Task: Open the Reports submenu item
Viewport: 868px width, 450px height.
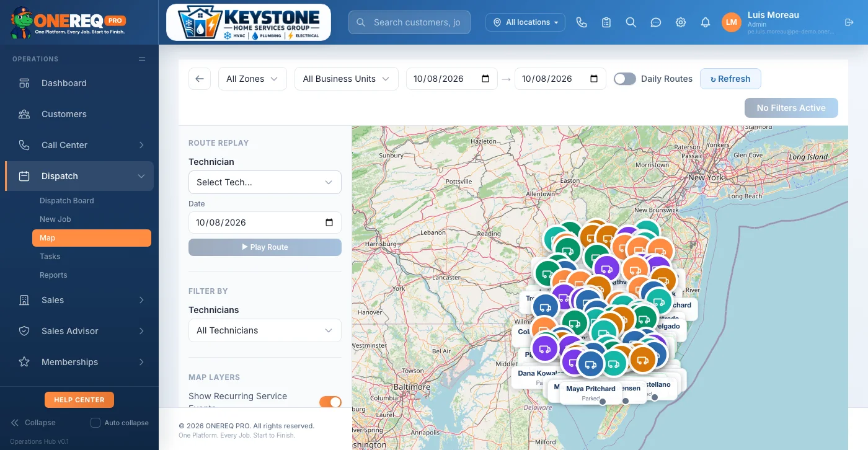Action: (92, 275)
